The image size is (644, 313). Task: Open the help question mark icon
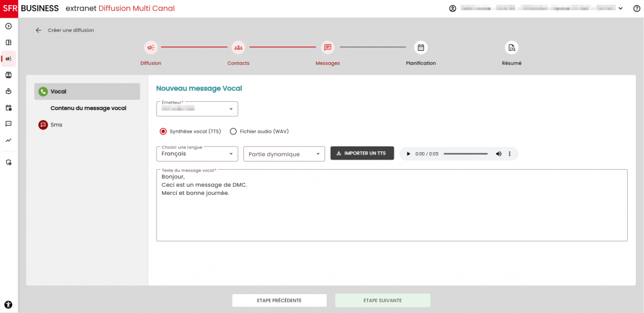636,8
